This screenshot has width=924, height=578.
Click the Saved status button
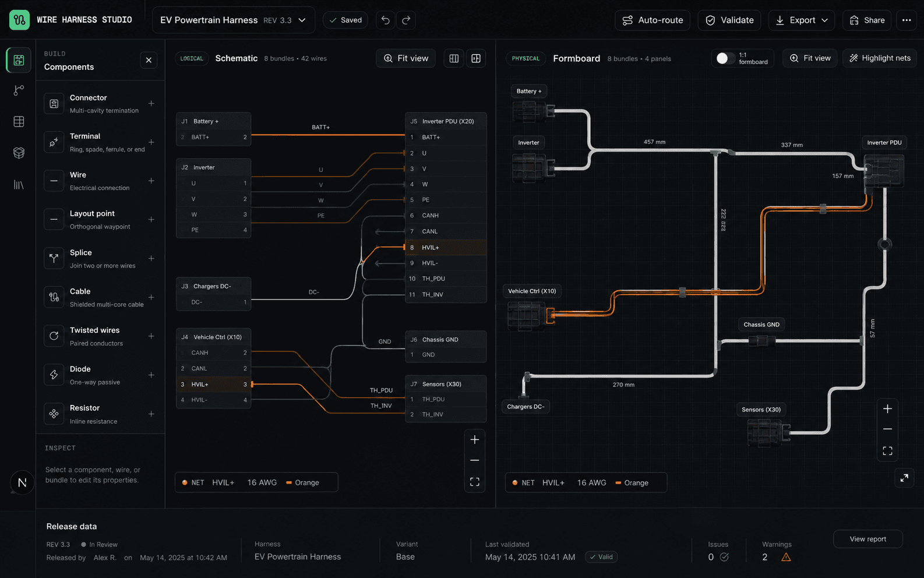(x=345, y=20)
